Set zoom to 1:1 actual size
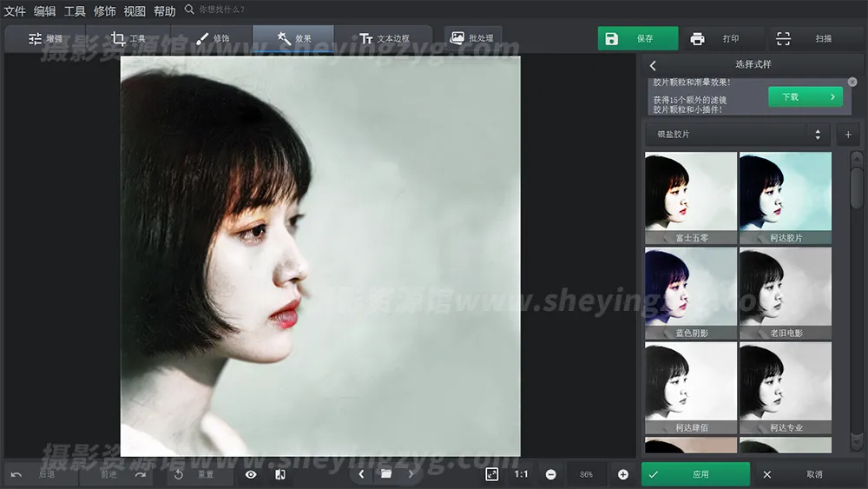The width and height of the screenshot is (868, 489). click(521, 474)
